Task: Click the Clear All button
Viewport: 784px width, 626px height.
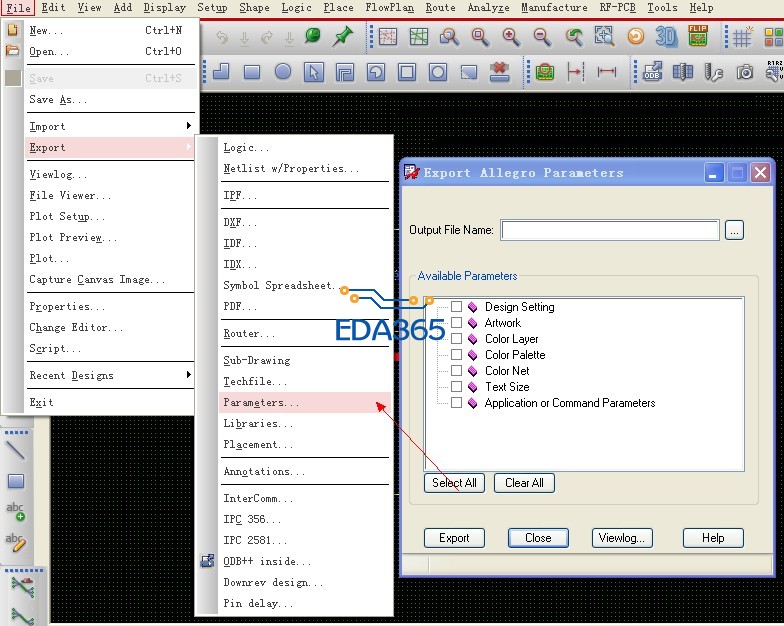Action: [x=524, y=483]
